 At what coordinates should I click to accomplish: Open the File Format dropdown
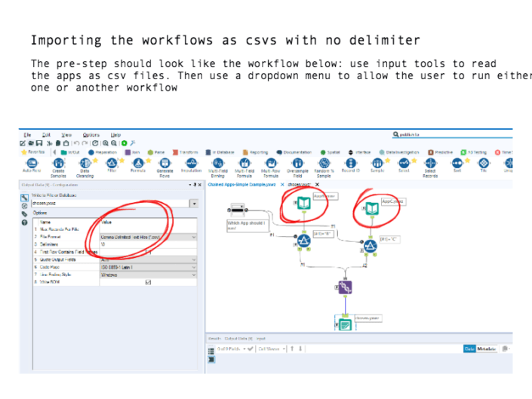pyautogui.click(x=148, y=237)
